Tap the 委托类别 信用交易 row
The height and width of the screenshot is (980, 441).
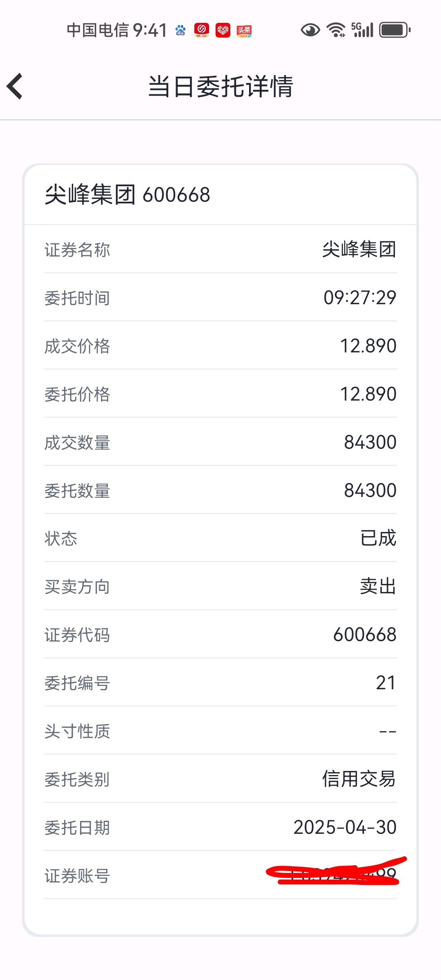pos(220,779)
